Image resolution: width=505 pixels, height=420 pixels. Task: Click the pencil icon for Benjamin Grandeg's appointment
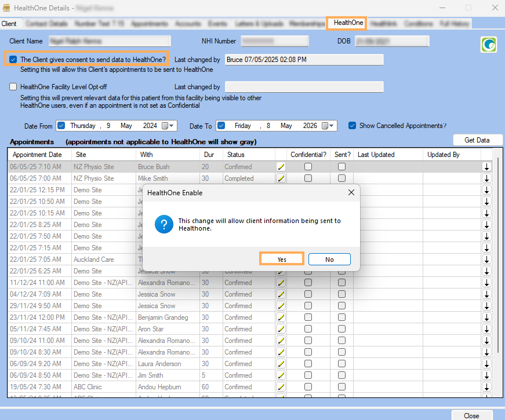(281, 317)
